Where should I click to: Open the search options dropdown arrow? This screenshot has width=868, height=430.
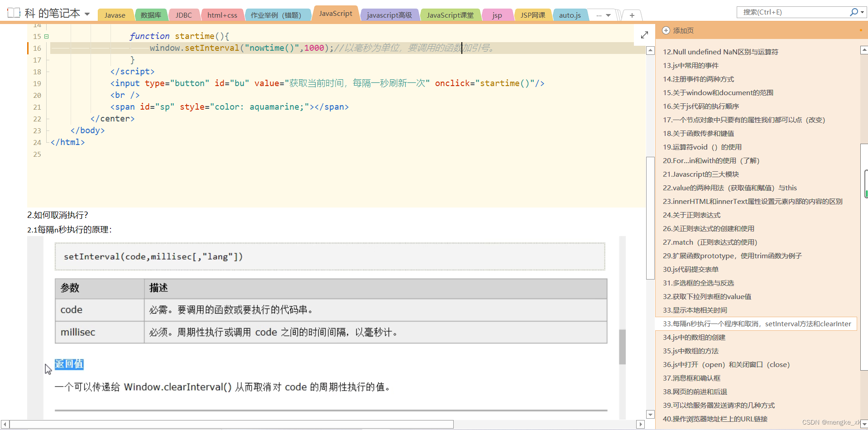click(x=863, y=12)
